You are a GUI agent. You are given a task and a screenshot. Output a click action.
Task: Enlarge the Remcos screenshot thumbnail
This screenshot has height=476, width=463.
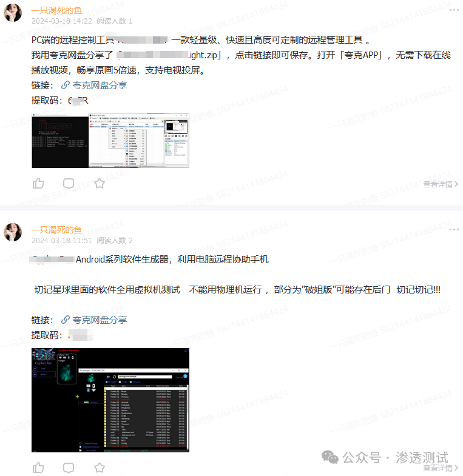(110, 141)
